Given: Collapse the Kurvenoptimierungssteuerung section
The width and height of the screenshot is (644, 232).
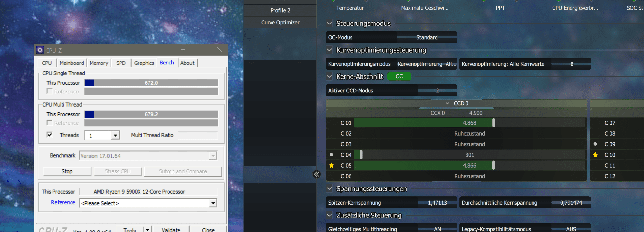Looking at the screenshot, I should [329, 50].
